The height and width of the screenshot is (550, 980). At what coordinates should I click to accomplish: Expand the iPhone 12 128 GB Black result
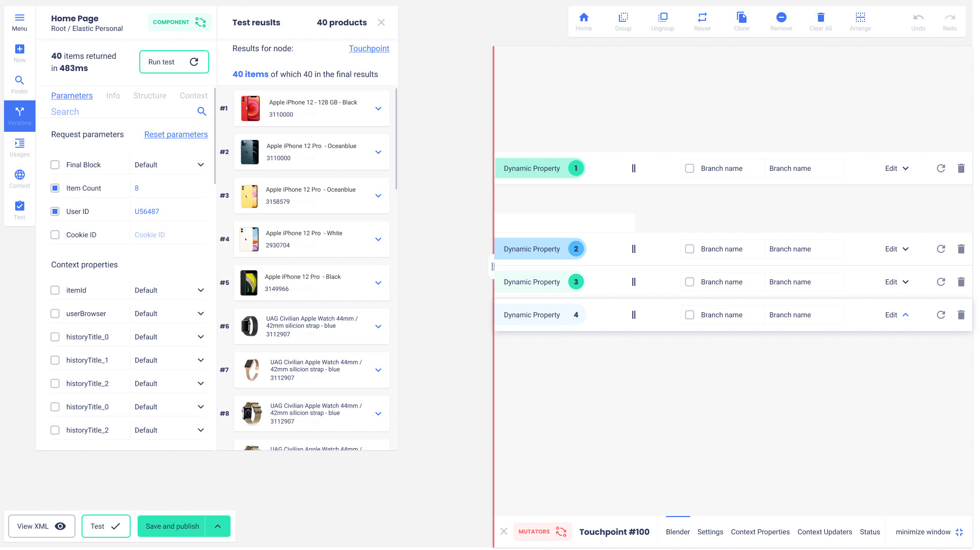378,108
